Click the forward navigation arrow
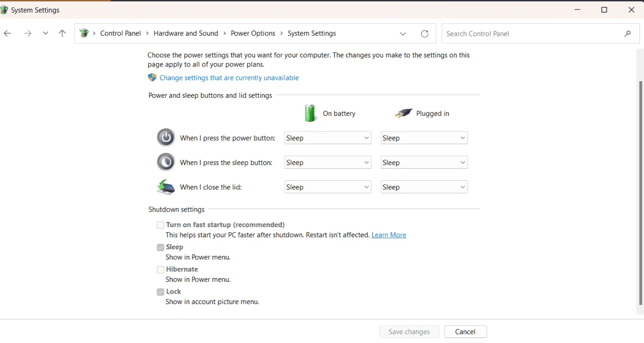This screenshot has height=343, width=644. pos(28,34)
